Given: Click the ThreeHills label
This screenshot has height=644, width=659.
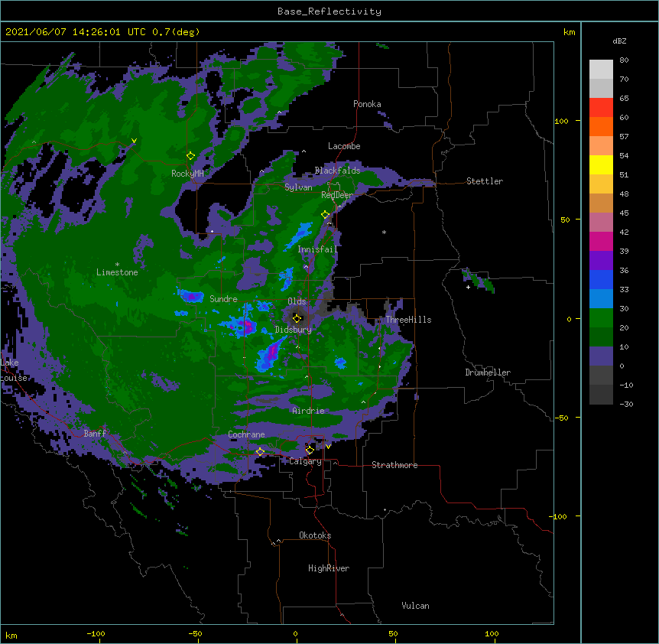Looking at the screenshot, I should [x=408, y=320].
